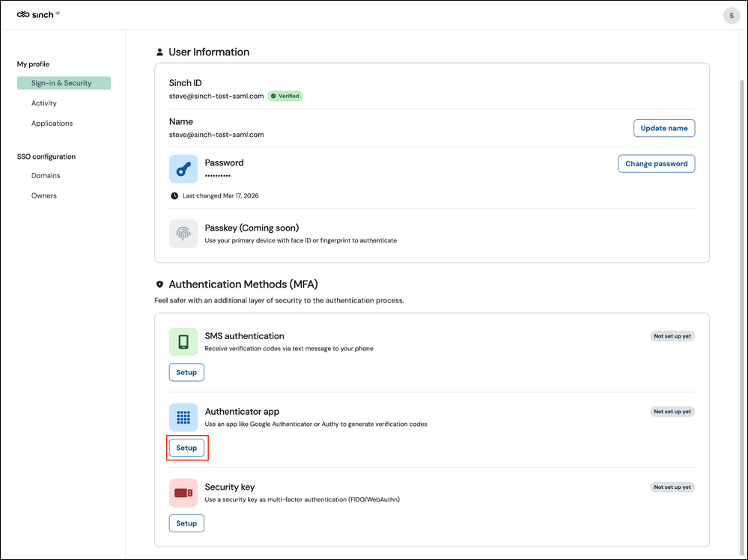Click the green Verified badge

tap(285, 96)
